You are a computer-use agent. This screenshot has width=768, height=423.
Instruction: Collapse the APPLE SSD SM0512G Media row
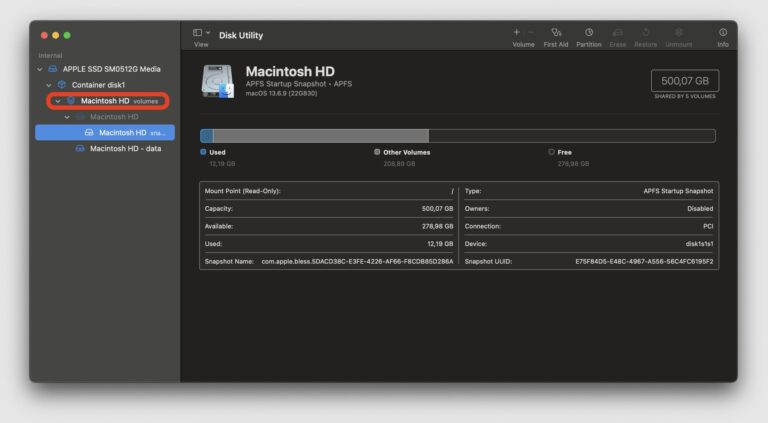tap(40, 70)
